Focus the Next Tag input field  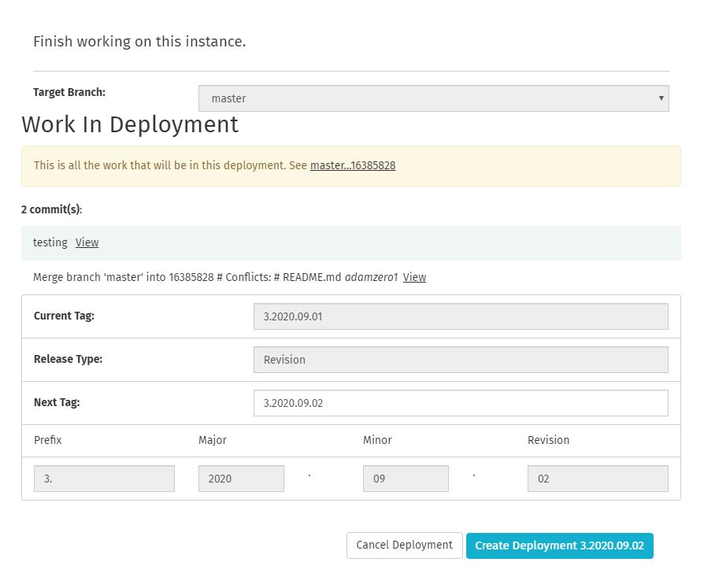[460, 403]
